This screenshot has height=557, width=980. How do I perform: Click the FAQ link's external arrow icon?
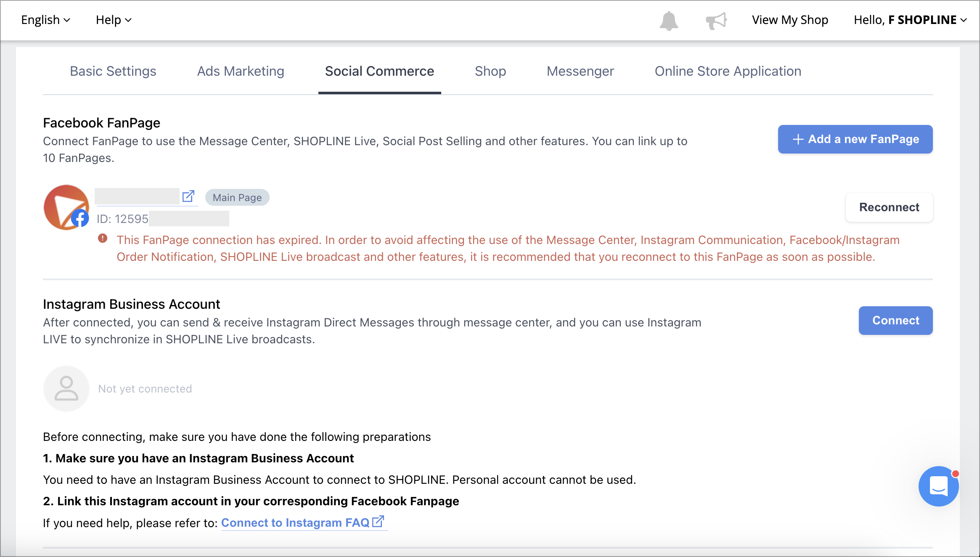[x=378, y=522]
